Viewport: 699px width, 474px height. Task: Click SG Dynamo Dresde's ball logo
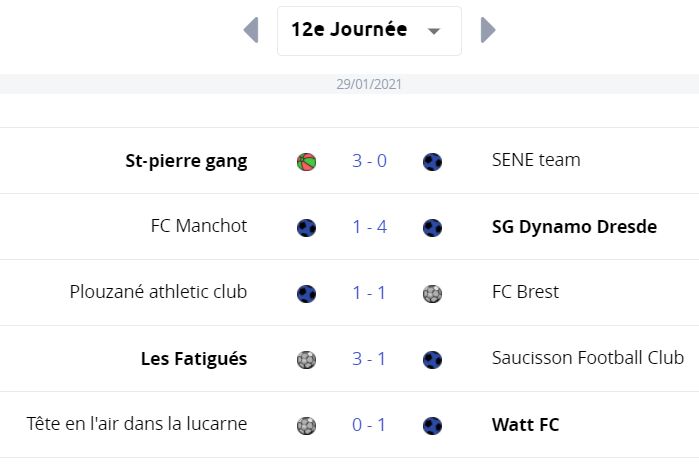[x=432, y=227]
